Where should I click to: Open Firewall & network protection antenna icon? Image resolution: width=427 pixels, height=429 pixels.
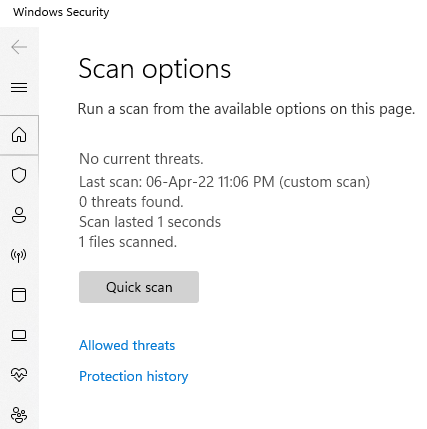click(x=19, y=255)
